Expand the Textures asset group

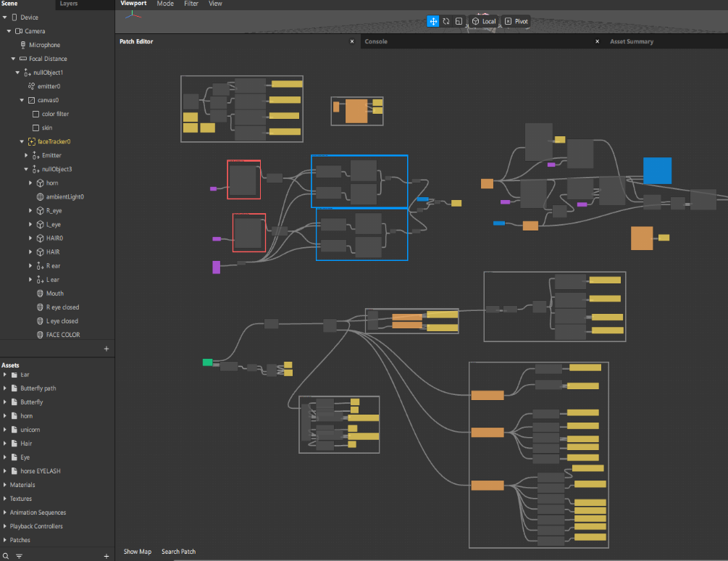tap(4, 499)
